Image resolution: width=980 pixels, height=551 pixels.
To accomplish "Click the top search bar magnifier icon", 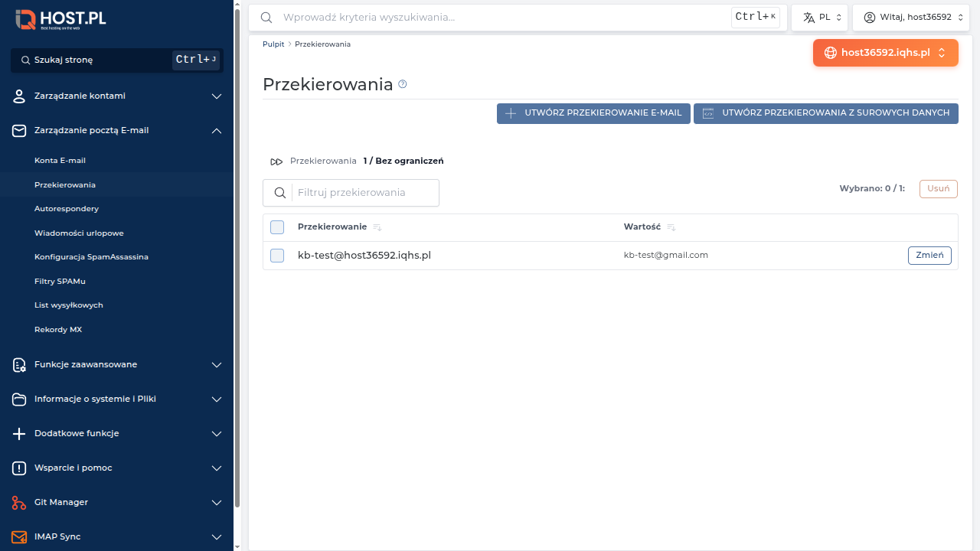I will click(266, 17).
